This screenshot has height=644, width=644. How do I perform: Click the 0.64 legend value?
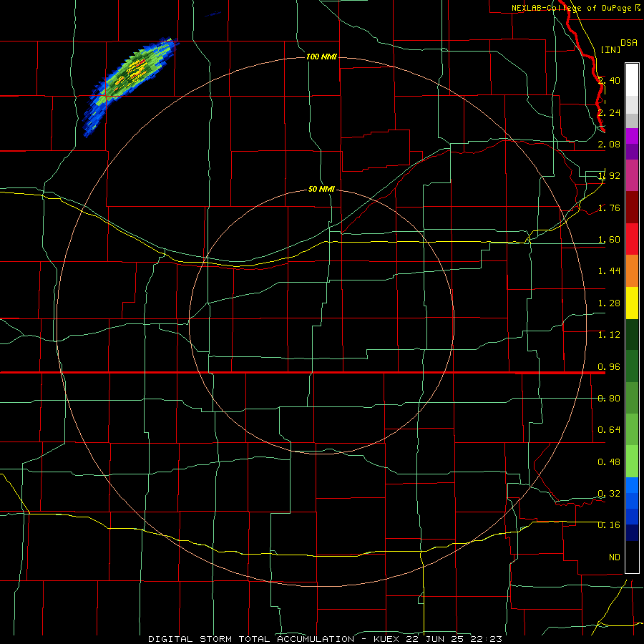[609, 430]
